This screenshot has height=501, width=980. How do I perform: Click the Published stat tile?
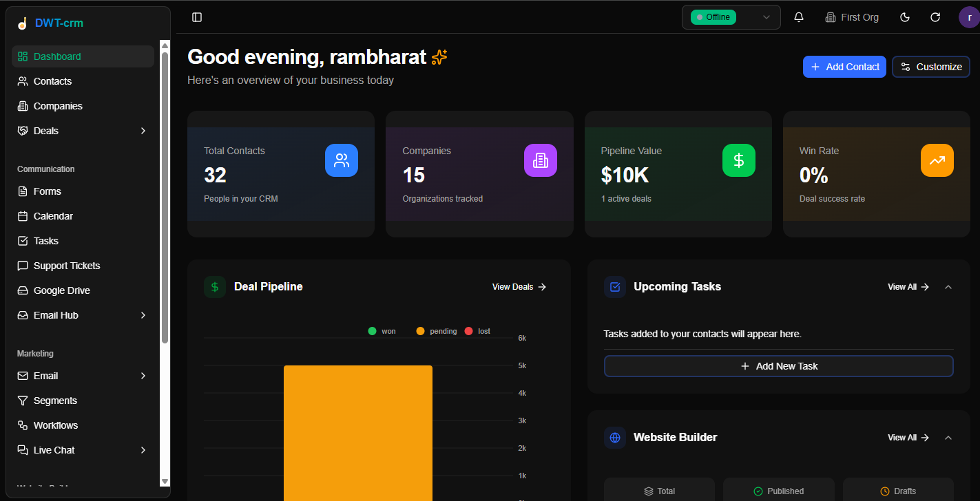click(779, 490)
